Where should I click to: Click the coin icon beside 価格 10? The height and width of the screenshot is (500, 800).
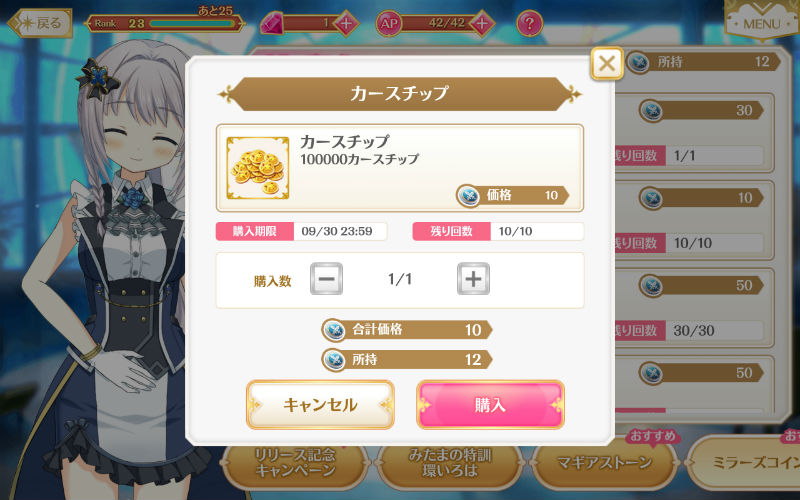pos(468,195)
